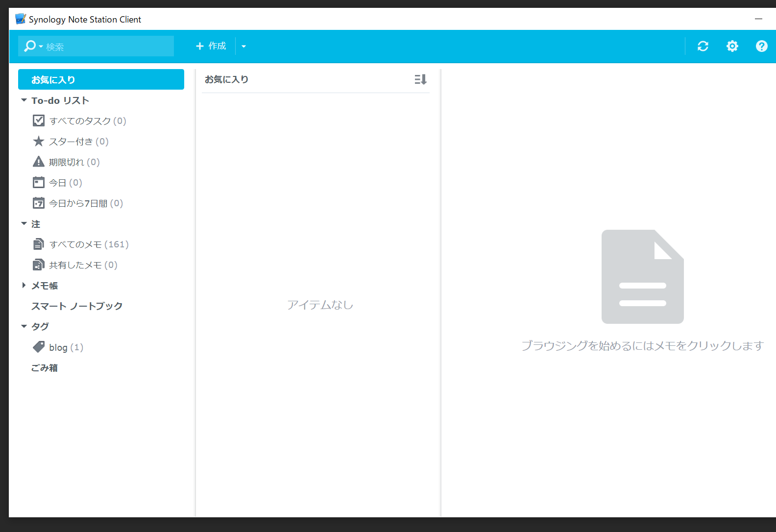Click the calendar icon for 今日
This screenshot has width=776, height=532.
pyautogui.click(x=39, y=182)
